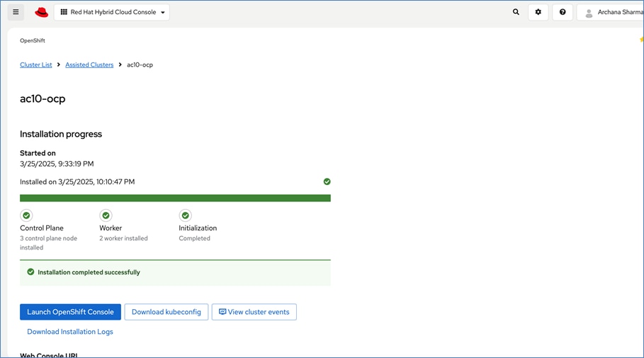Open the search magnifier icon
This screenshot has height=358, width=644.
(x=516, y=12)
